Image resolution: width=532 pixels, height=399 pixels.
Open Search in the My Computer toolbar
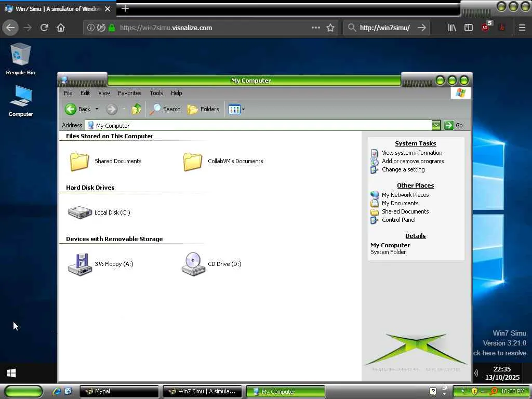click(165, 109)
